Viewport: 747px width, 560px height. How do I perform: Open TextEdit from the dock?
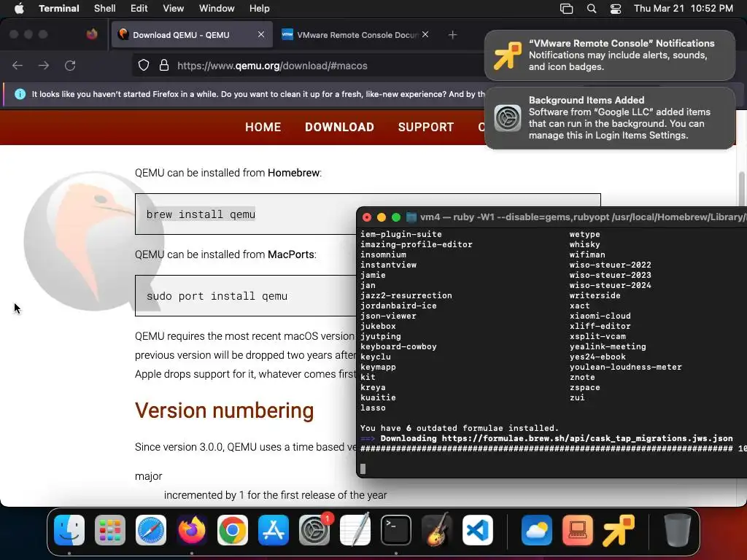coord(355,530)
